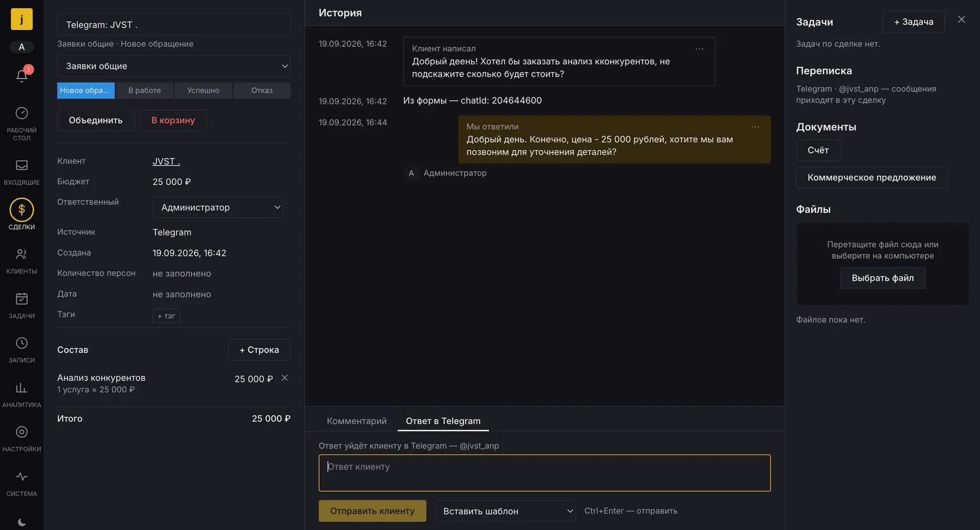This screenshot has height=530, width=980.
Task: Select В работе stage
Action: 145,90
